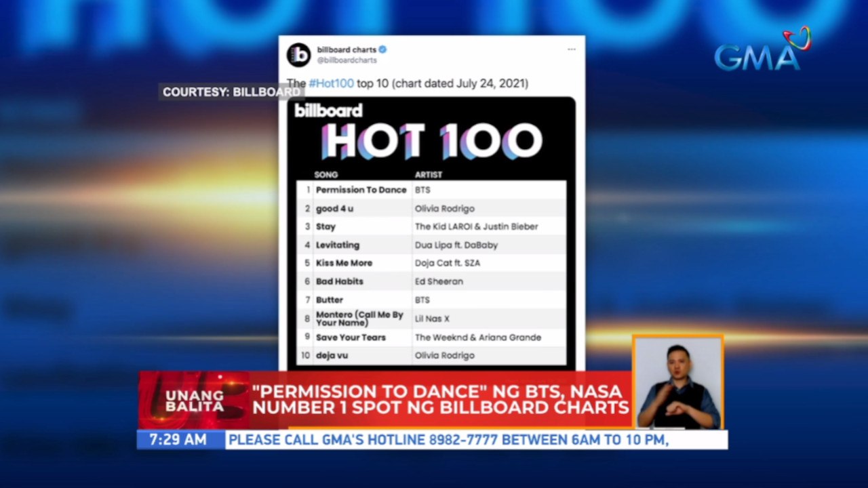Click the Hot 100 chart image

point(431,233)
